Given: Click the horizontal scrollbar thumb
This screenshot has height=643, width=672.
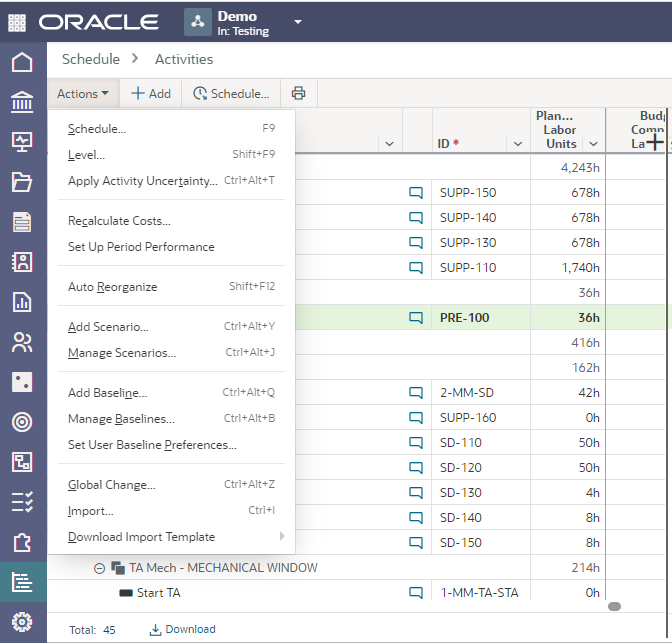Looking at the screenshot, I should [614, 606].
